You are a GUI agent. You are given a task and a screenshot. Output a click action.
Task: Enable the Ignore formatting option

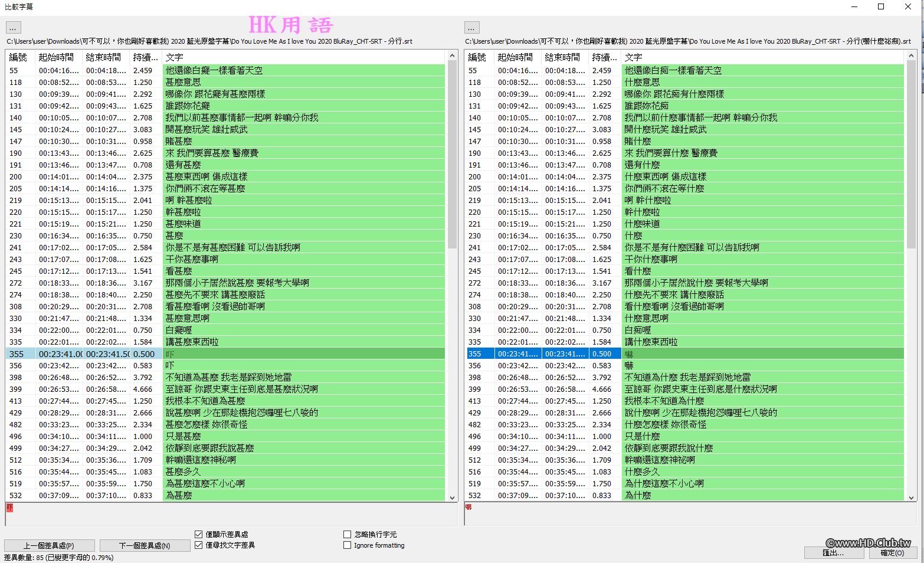[348, 545]
